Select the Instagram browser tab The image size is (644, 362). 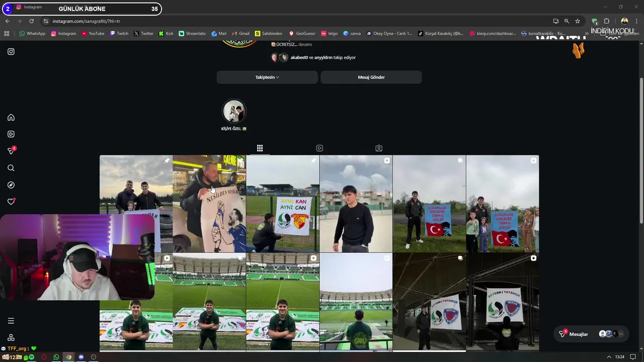(x=29, y=7)
